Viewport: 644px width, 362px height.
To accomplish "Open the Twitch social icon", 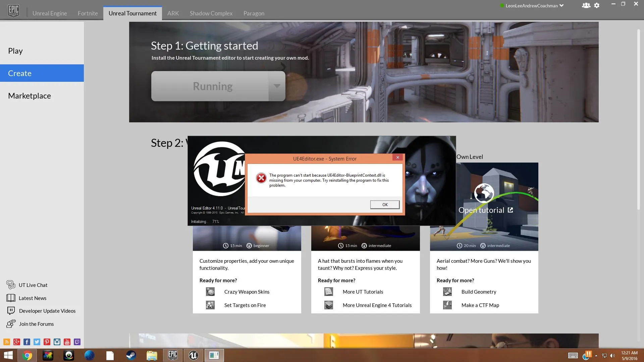I will 77,342.
